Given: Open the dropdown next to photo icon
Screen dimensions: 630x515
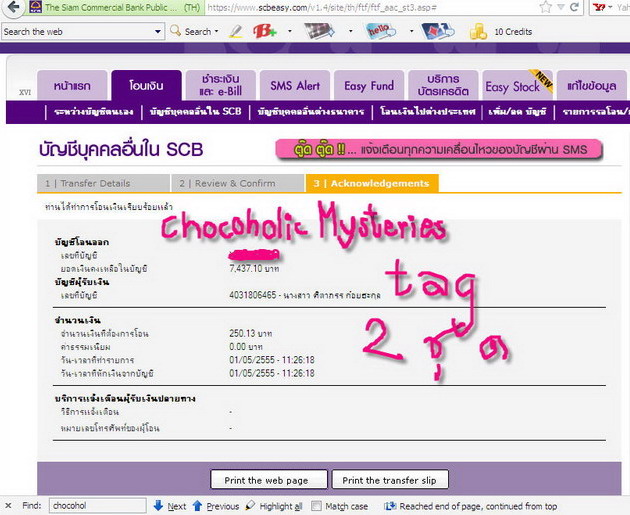Looking at the screenshot, I should click(351, 31).
